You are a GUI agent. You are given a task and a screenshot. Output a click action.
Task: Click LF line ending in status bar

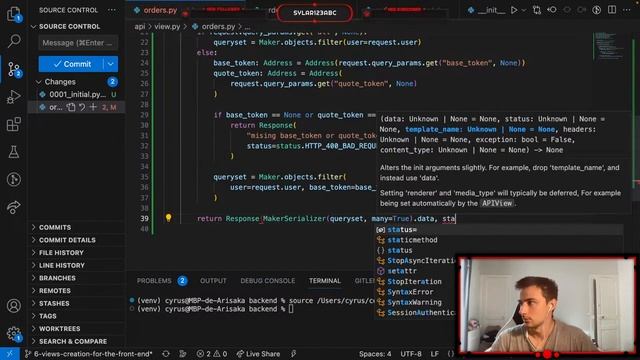tap(435, 354)
